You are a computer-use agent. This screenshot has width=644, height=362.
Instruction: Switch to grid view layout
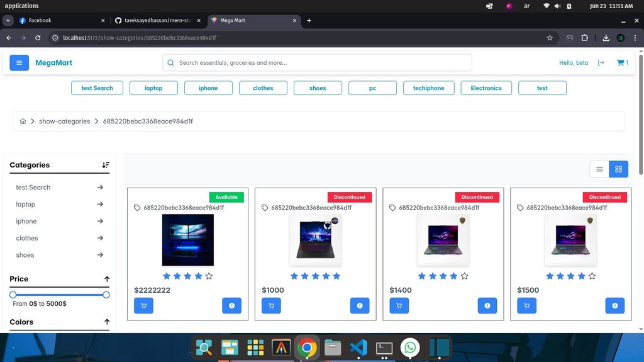click(x=618, y=169)
